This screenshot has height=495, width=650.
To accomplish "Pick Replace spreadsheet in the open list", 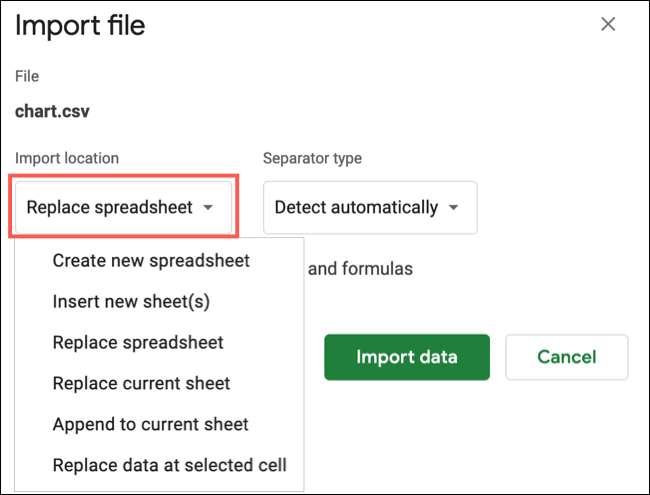I will [x=138, y=342].
